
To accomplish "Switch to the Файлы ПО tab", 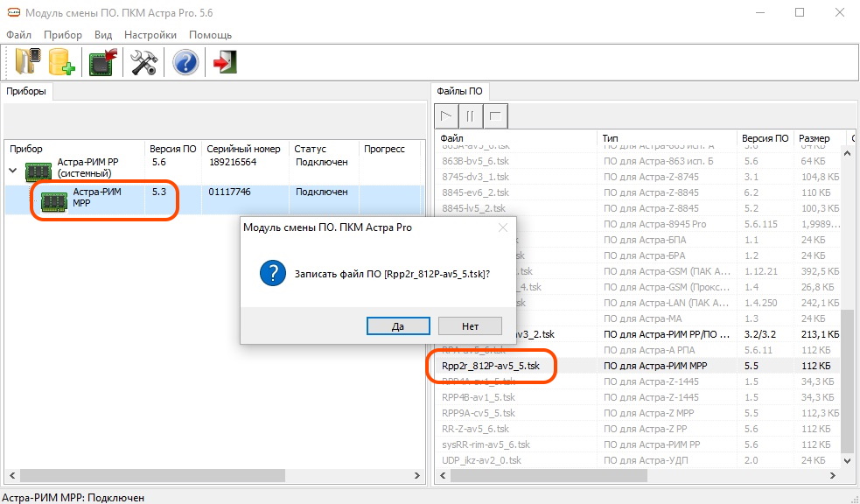I will [x=460, y=91].
